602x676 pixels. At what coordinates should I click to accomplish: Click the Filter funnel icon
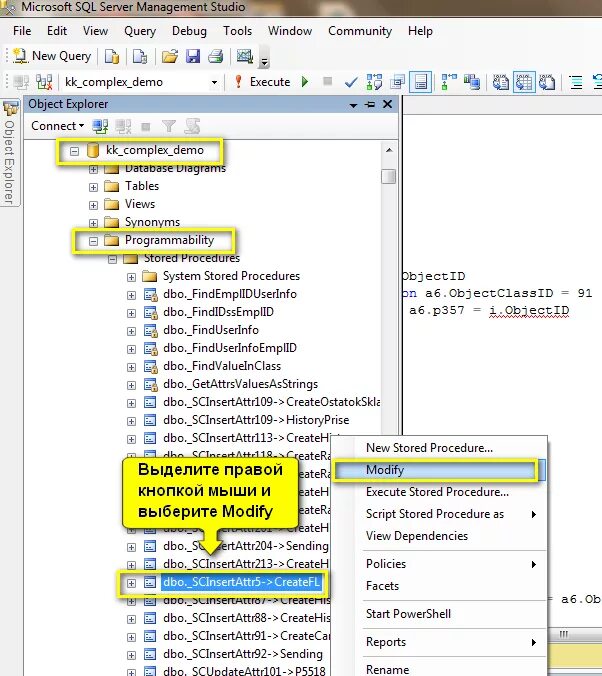coord(169,126)
